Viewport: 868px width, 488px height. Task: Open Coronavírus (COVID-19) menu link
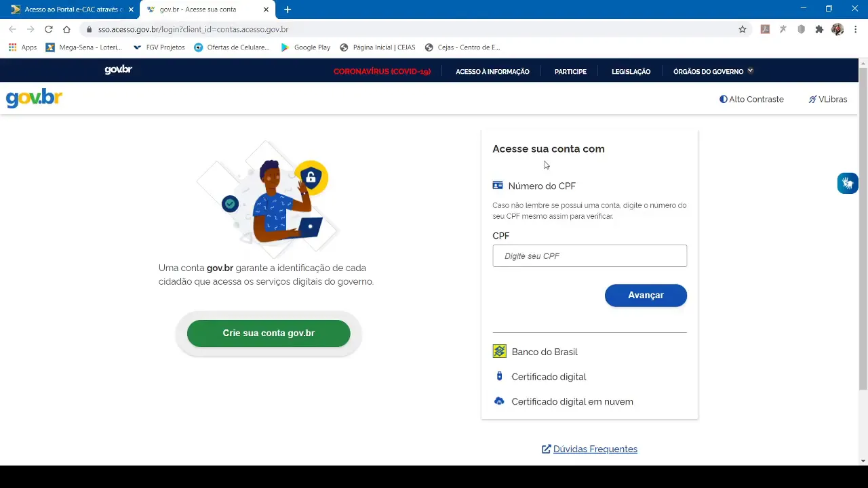[x=382, y=71]
